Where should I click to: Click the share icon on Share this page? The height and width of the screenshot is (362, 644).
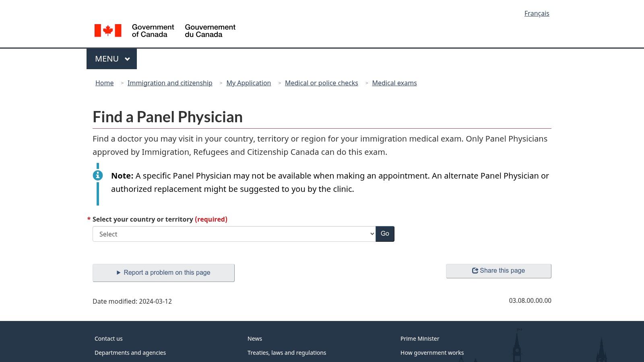coord(475,270)
